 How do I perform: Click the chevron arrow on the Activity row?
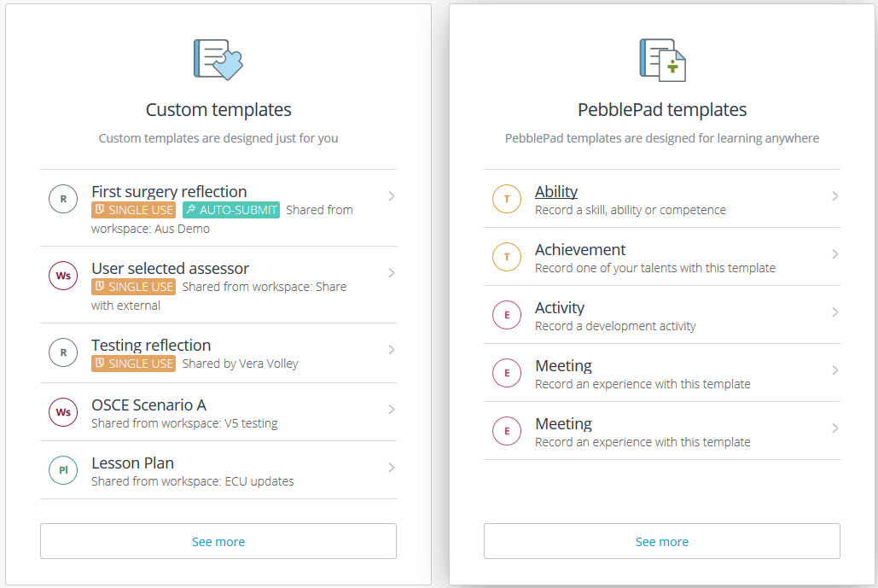click(835, 312)
